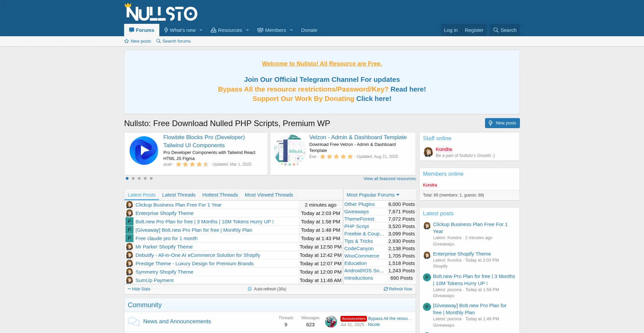Open the Donate menu item
The image size is (644, 333).
(309, 30)
